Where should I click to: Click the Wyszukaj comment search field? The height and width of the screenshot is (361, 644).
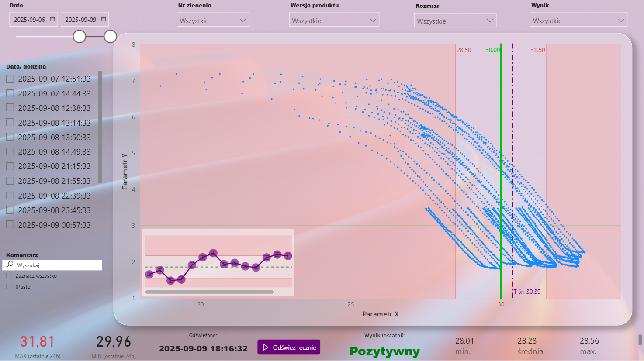[57, 265]
